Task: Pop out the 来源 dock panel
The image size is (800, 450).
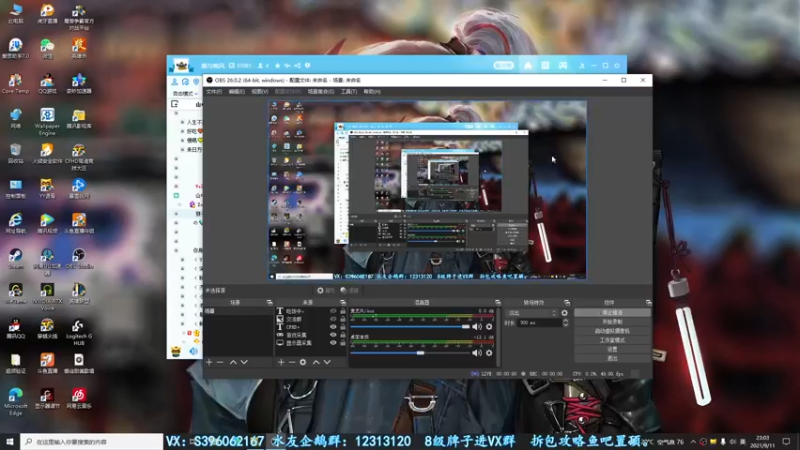Action: tap(343, 303)
